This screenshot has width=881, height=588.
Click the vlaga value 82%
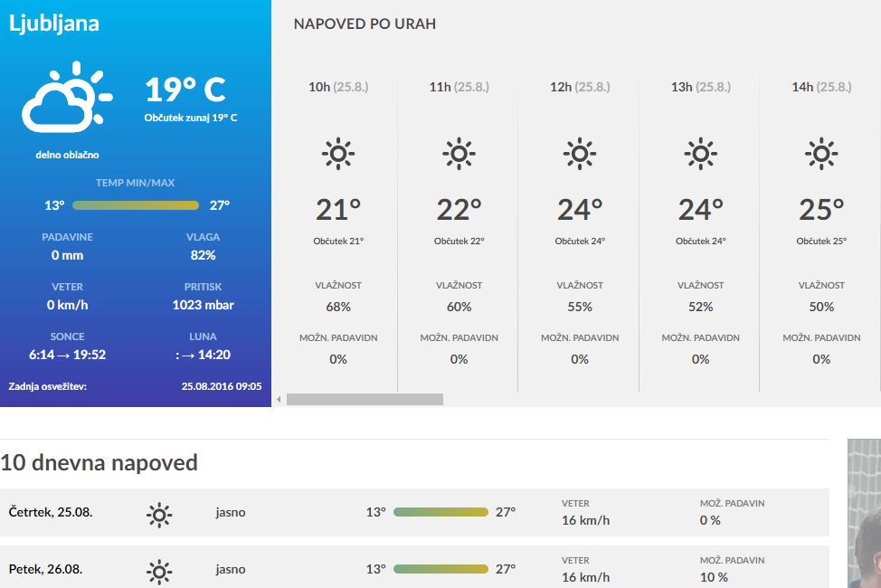[203, 255]
